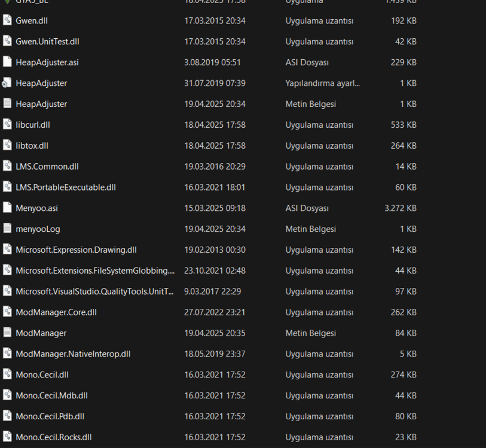The image size is (486, 448).
Task: Click the ModManager.Core.dll file icon
Action: pos(7,312)
